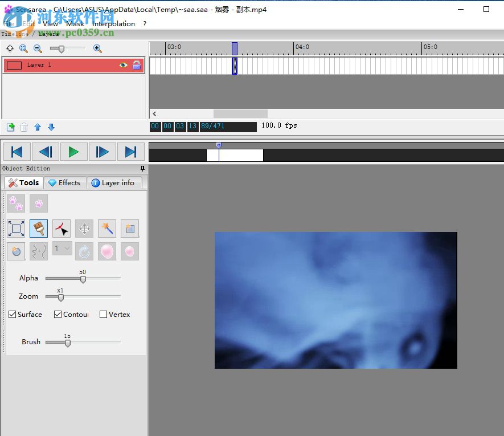This screenshot has width=504, height=436.
Task: Click the Alpha slider handle
Action: pyautogui.click(x=83, y=279)
